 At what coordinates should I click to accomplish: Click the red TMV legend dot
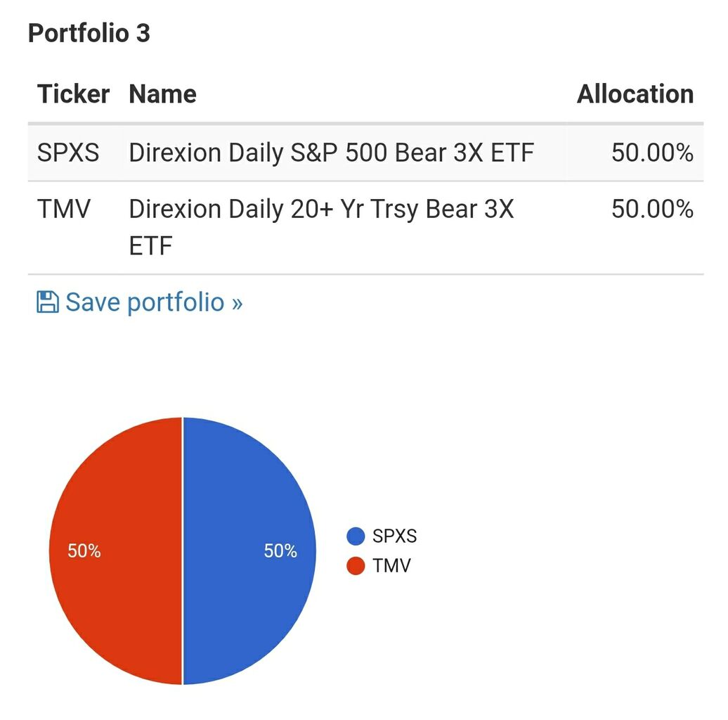356,565
